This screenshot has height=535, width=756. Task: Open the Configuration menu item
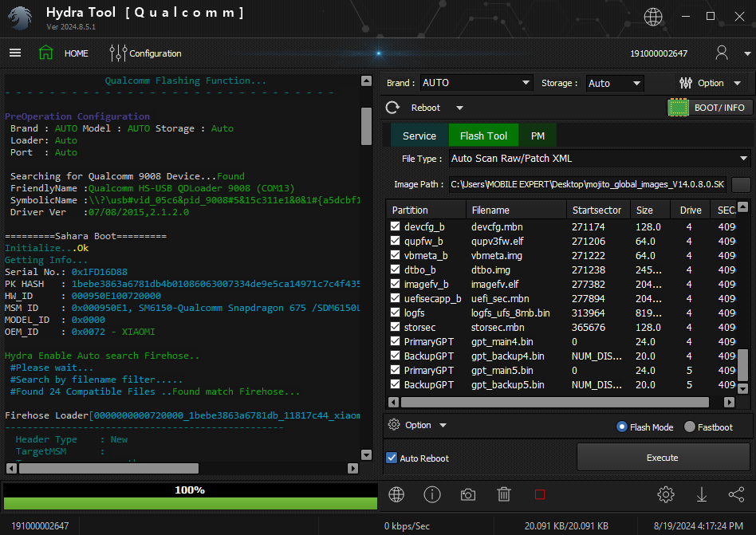pos(156,53)
